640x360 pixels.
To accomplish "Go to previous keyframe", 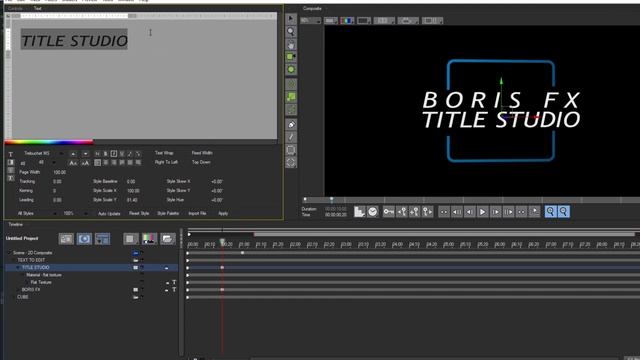I will click(402, 211).
